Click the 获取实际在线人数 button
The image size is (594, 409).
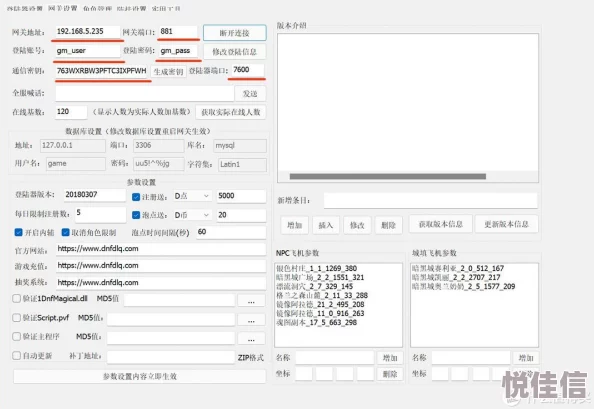click(230, 112)
